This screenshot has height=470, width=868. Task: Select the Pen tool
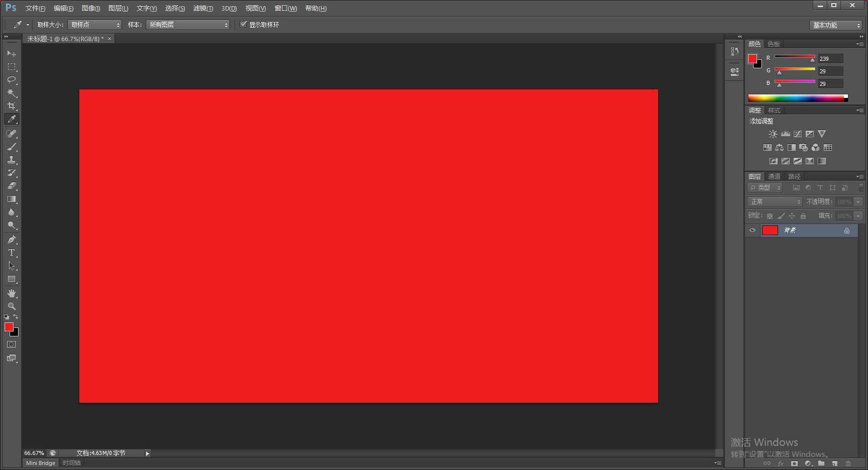point(12,240)
